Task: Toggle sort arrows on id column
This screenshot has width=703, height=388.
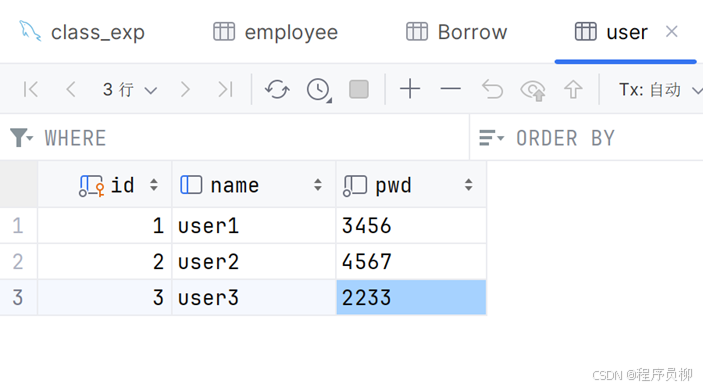Action: click(154, 185)
